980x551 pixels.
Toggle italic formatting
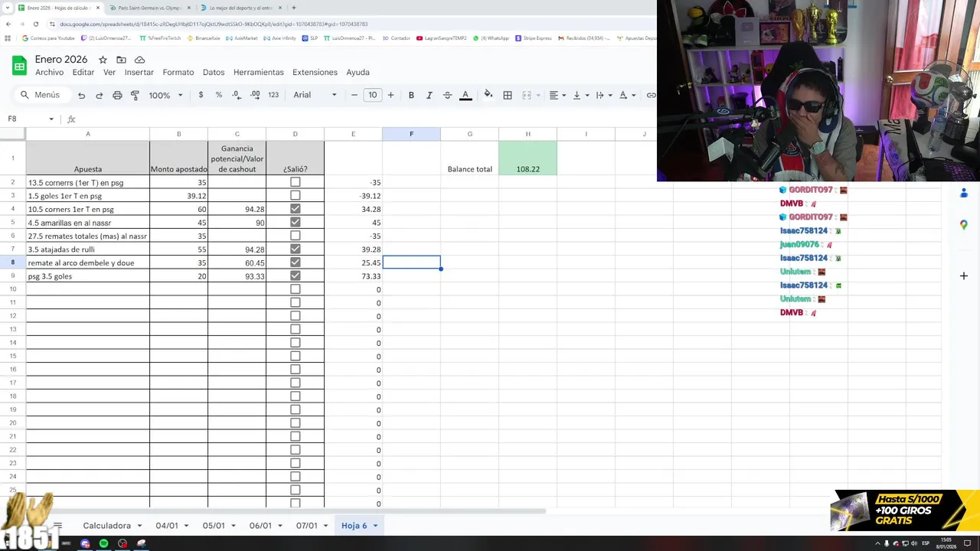[430, 95]
